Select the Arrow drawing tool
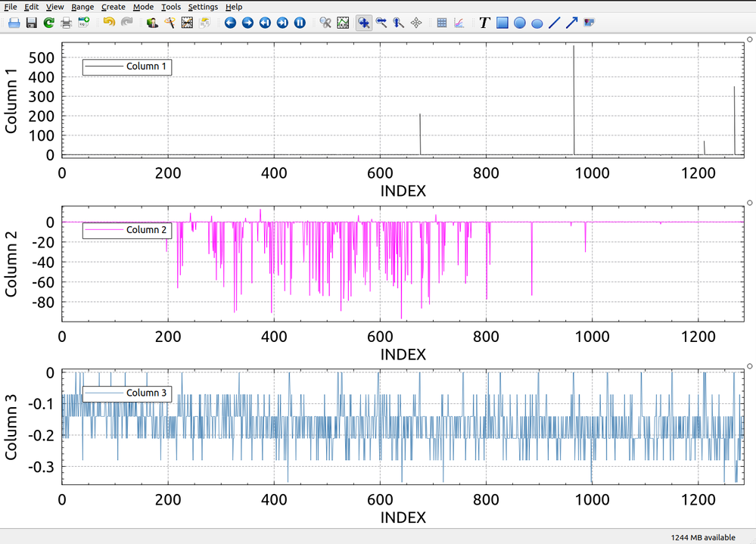 pos(571,23)
